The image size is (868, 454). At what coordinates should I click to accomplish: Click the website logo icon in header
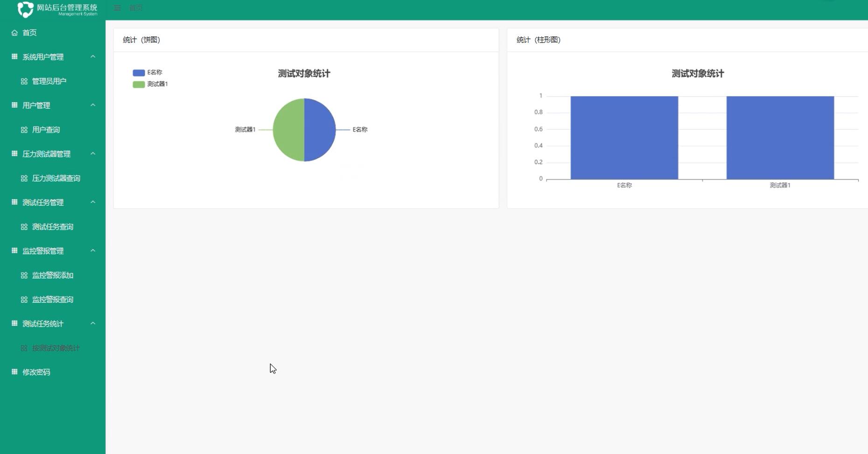point(25,9)
